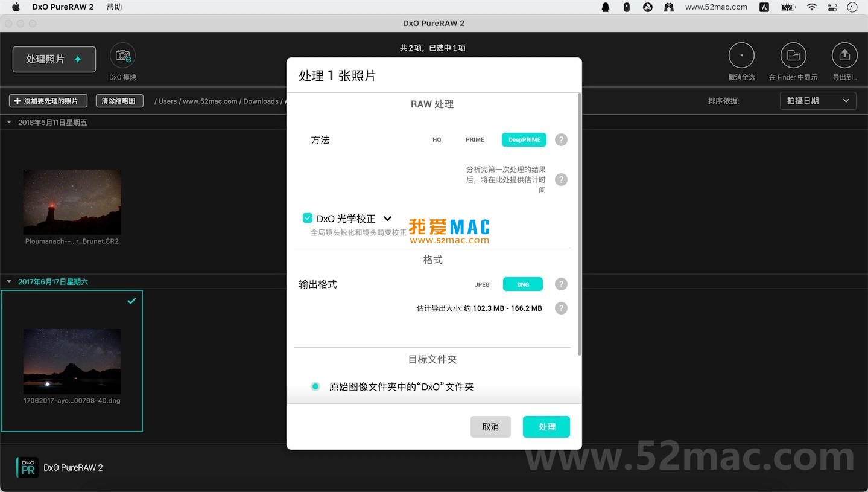This screenshot has height=492, width=868.
Task: Open the DxO 模块 camera icon
Action: [x=123, y=56]
